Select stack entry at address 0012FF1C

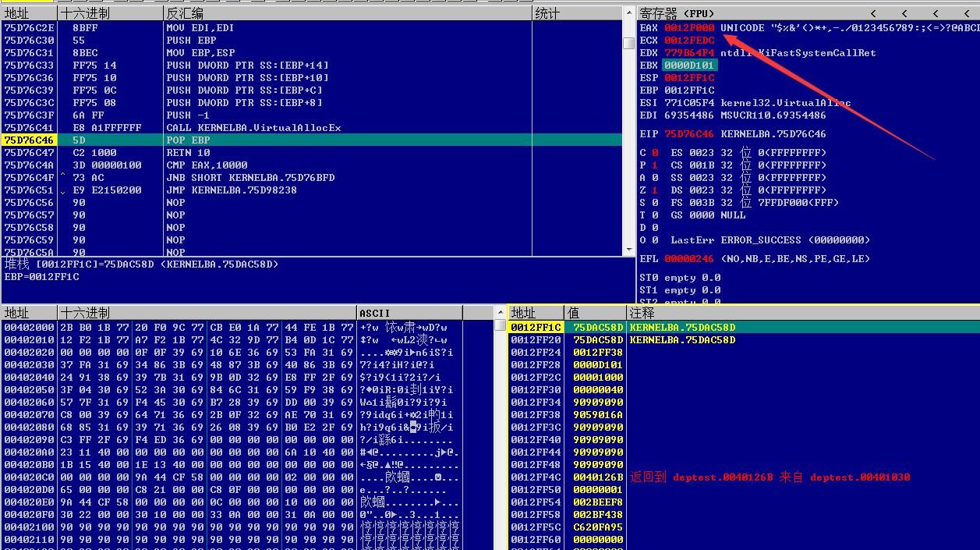pos(744,327)
